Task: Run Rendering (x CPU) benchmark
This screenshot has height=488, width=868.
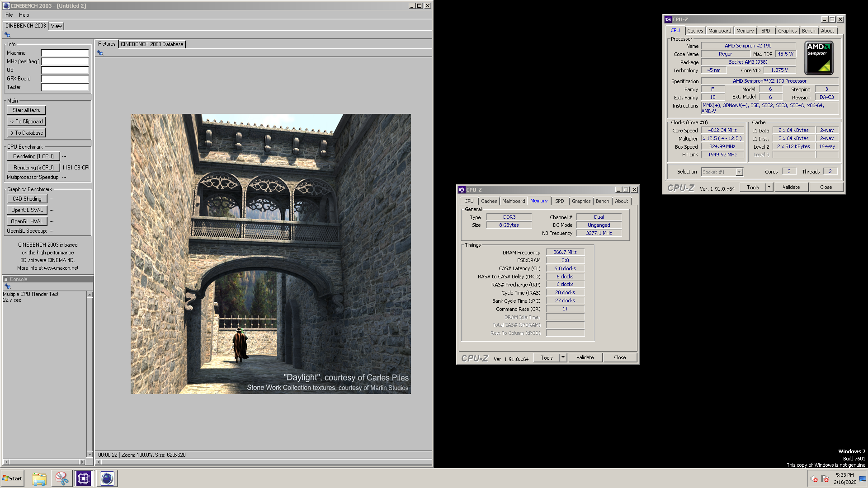Action: click(x=33, y=168)
